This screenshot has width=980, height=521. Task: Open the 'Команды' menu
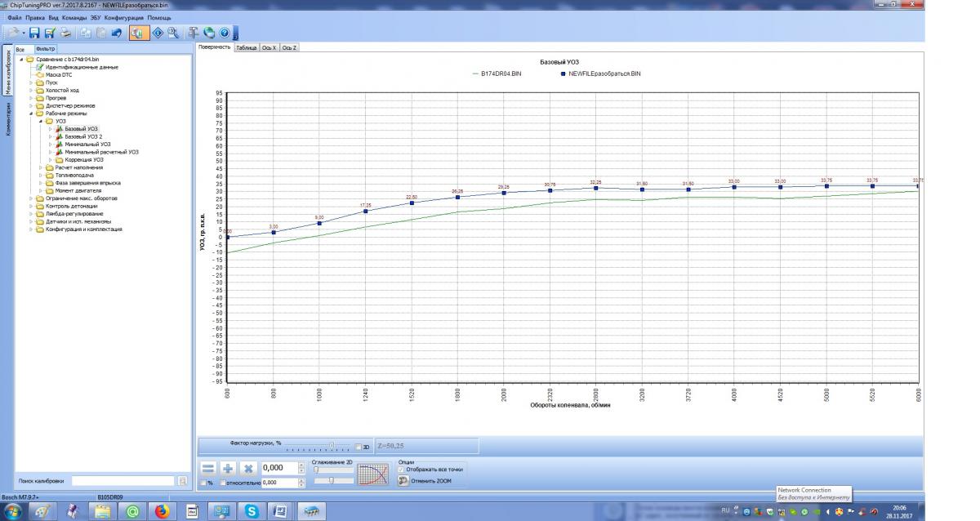click(74, 17)
